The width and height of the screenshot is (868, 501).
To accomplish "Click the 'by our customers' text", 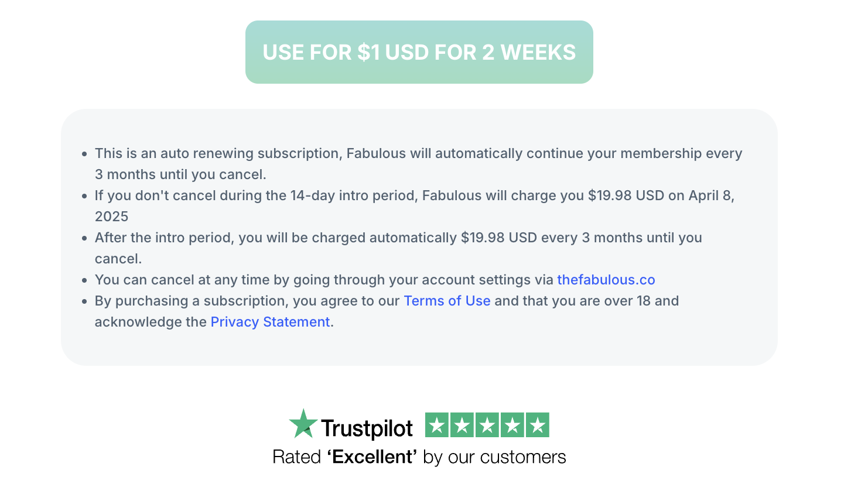I will (x=494, y=457).
